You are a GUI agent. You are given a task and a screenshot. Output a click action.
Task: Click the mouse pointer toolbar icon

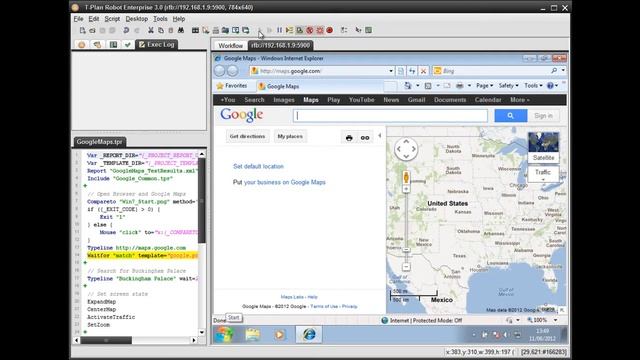click(358, 30)
